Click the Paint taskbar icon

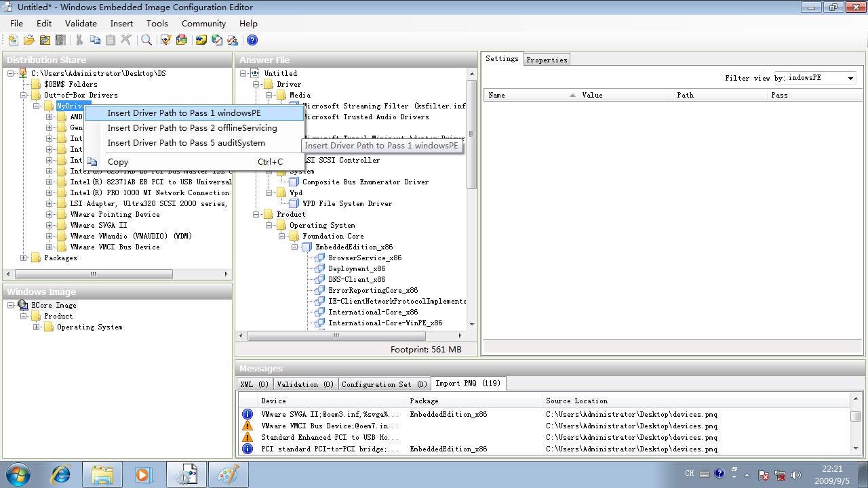[x=229, y=474]
